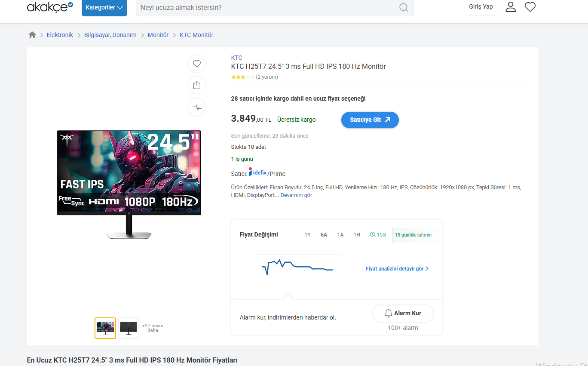588x366 pixels.
Task: Click the Satıcıya Git button
Action: 370,120
